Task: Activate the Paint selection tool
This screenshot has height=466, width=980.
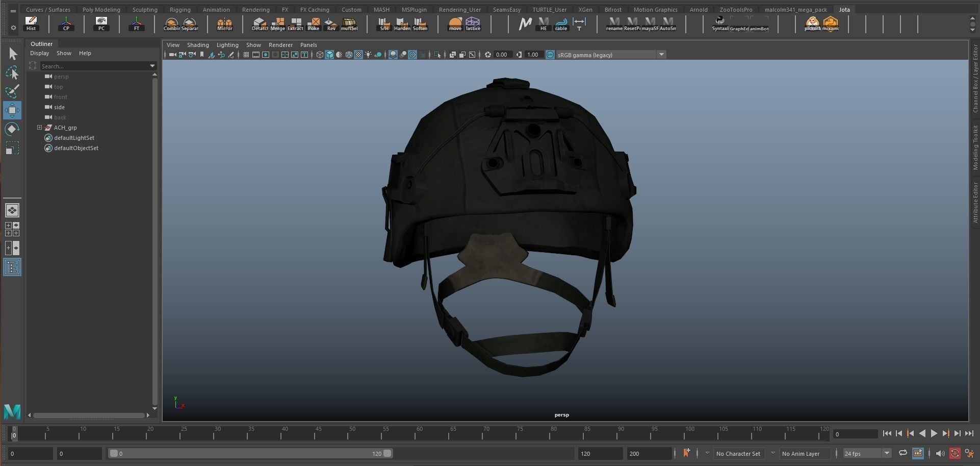Action: coord(12,91)
